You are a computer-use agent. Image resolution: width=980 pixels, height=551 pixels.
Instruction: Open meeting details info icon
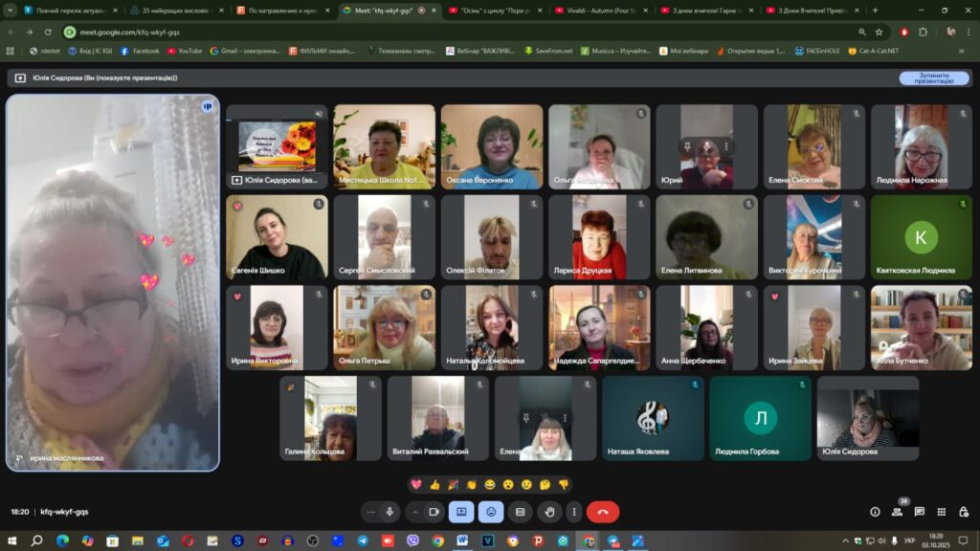click(x=874, y=512)
